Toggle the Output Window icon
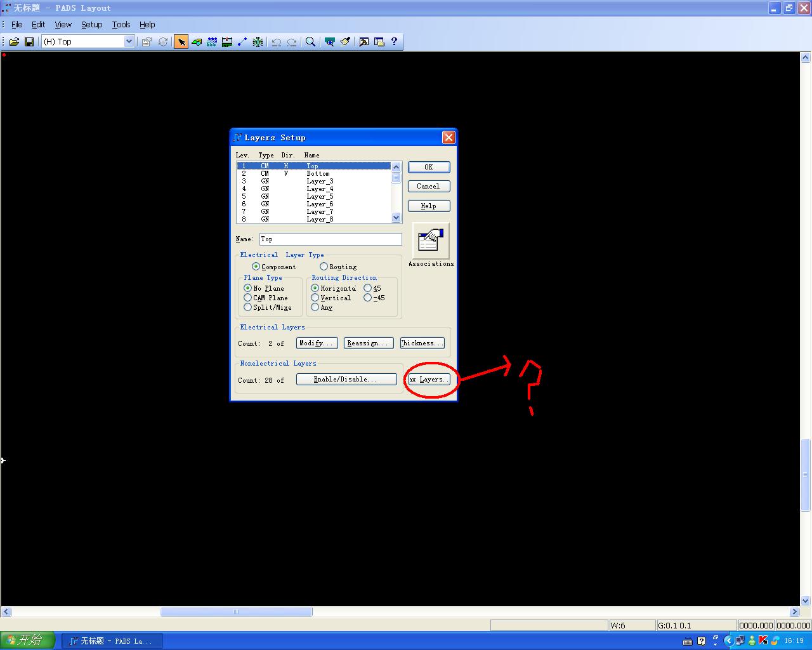 tap(363, 42)
